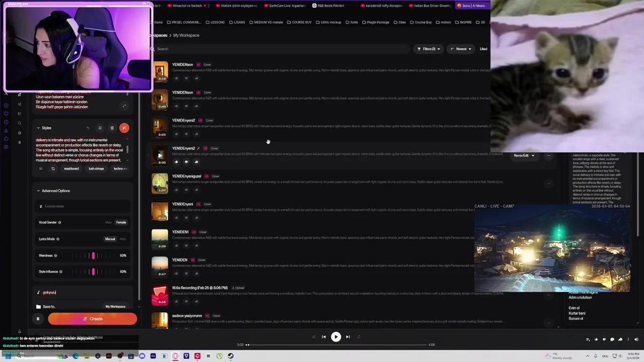Open the player bar queue icon
This screenshot has height=362, width=644.
tap(588, 339)
